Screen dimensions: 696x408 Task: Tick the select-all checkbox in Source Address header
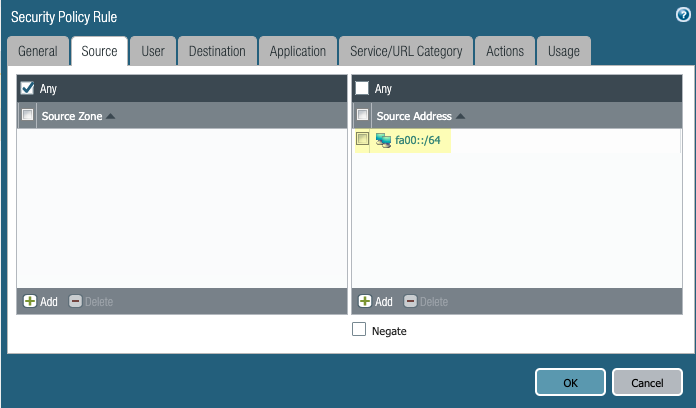coord(362,115)
